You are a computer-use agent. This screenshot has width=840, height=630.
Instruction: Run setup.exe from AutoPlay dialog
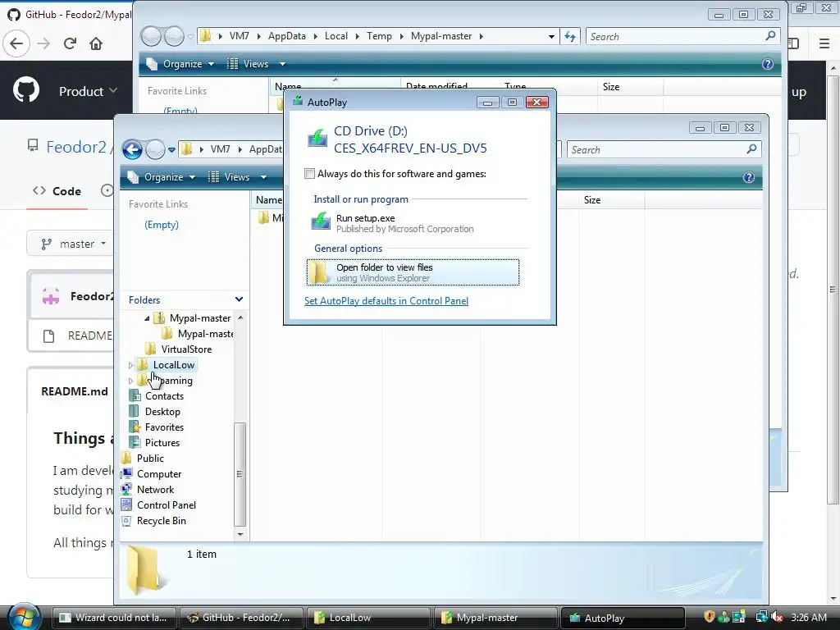[x=413, y=223]
